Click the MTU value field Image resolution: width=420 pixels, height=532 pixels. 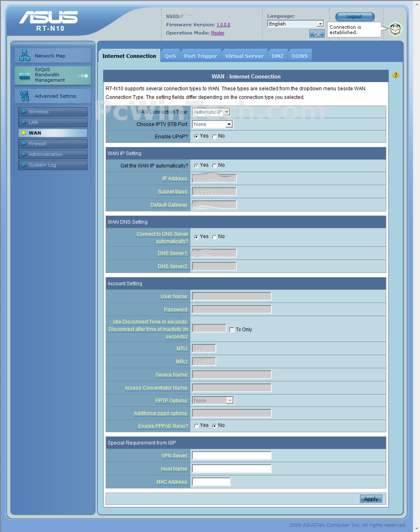(x=204, y=348)
